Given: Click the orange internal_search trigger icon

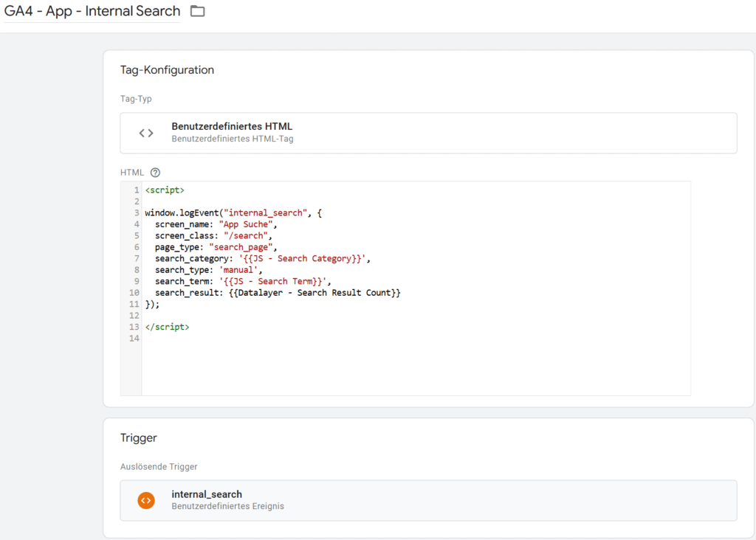Looking at the screenshot, I should (x=146, y=500).
